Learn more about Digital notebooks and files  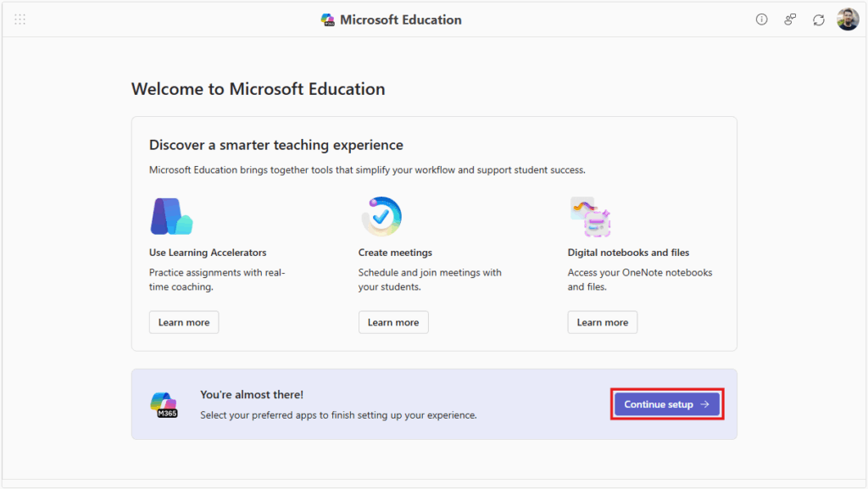click(603, 322)
